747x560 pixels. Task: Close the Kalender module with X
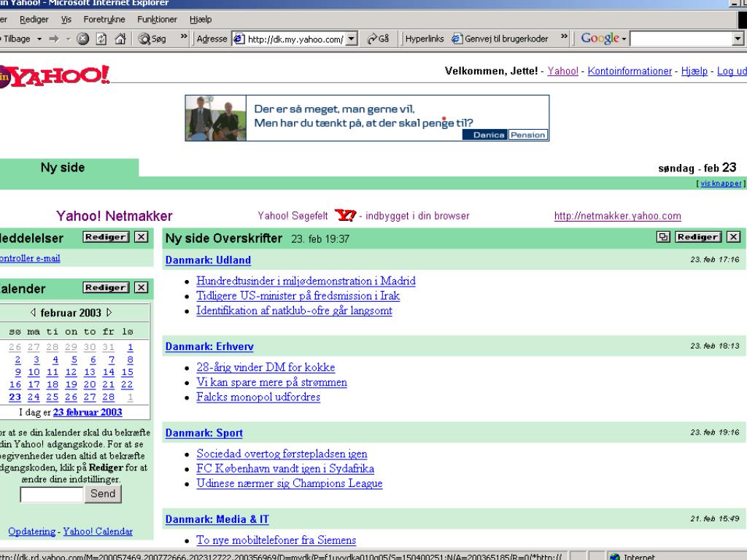[141, 287]
